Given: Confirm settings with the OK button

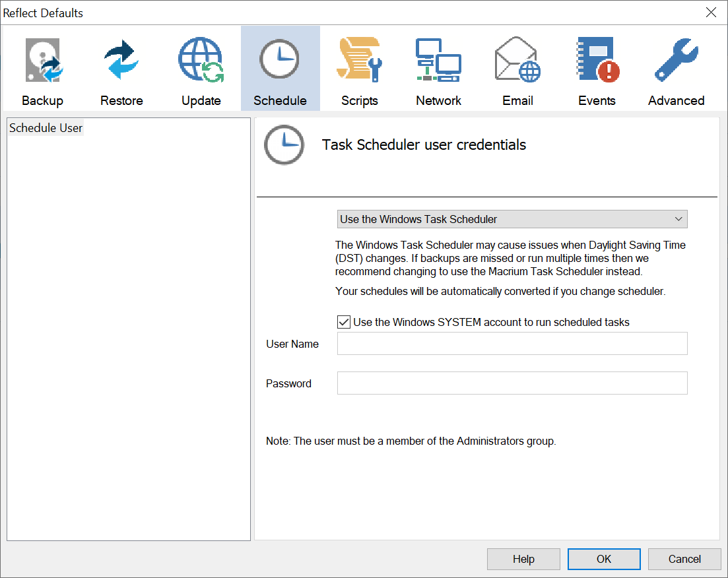Looking at the screenshot, I should pos(603,559).
